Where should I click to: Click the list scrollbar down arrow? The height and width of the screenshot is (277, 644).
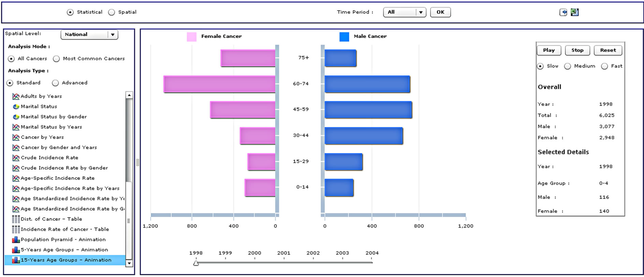(129, 263)
